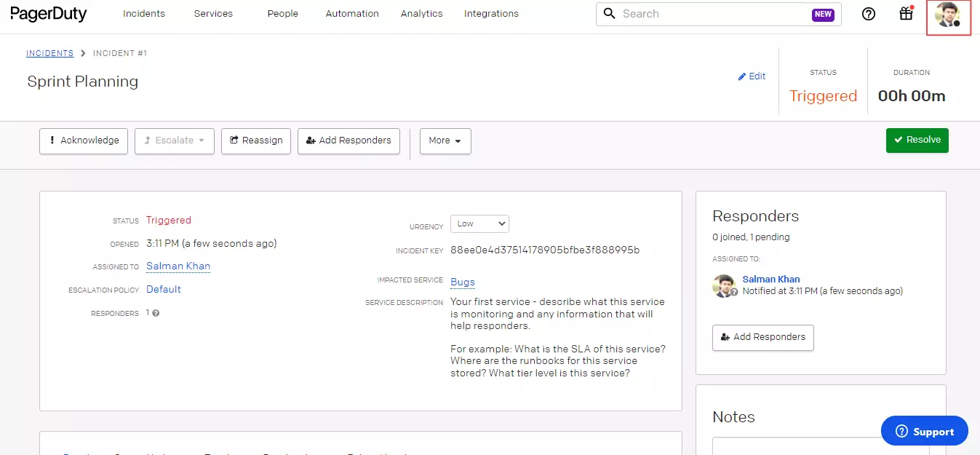The height and width of the screenshot is (455, 980).
Task: Focus the Search input field
Action: point(713,14)
